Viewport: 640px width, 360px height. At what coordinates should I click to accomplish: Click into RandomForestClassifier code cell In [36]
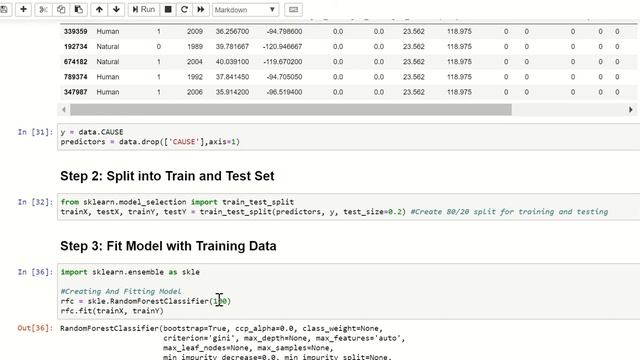point(349,291)
